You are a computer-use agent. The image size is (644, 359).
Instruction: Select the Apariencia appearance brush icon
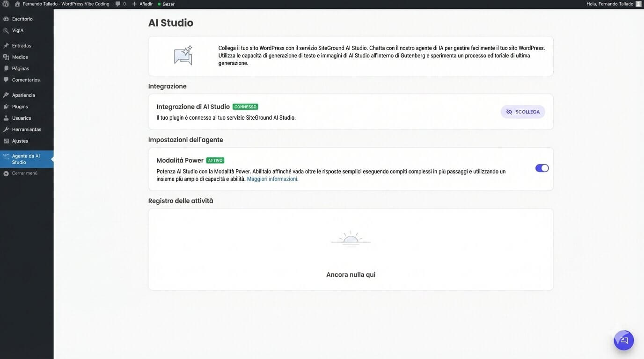[x=7, y=95]
